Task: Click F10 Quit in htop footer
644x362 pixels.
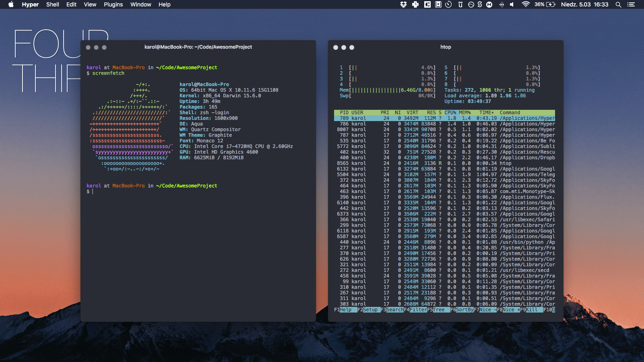Action: 549,310
